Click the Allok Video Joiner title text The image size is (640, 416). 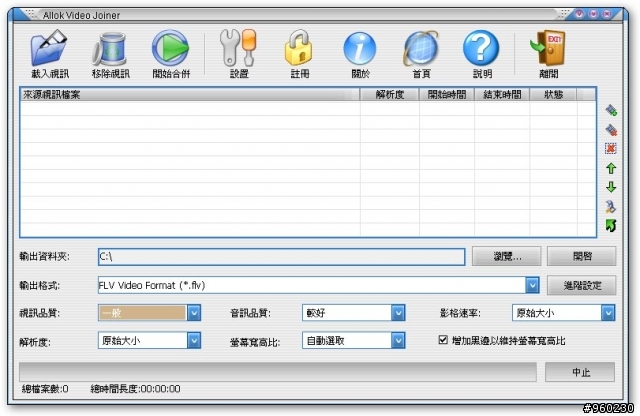[81, 16]
